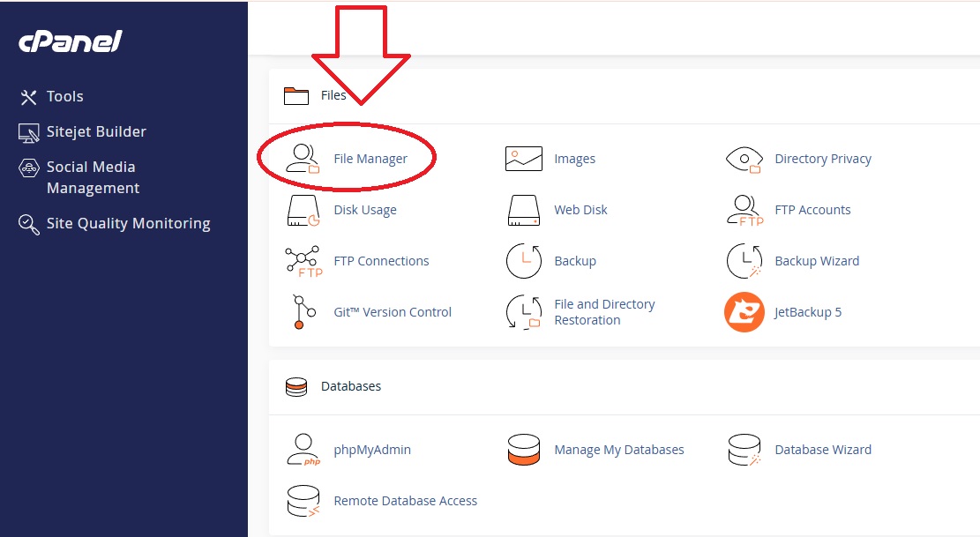The image size is (980, 537).
Task: Open the Database Wizard
Action: pos(822,450)
